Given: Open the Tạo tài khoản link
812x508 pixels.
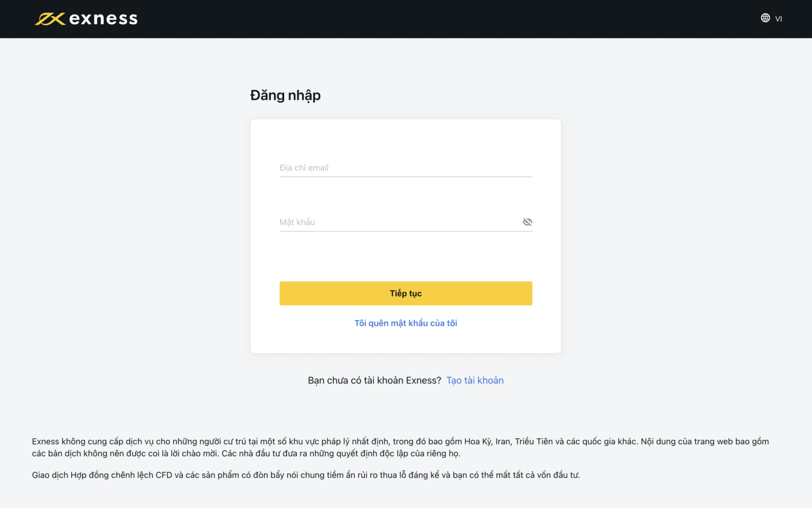Looking at the screenshot, I should point(475,380).
